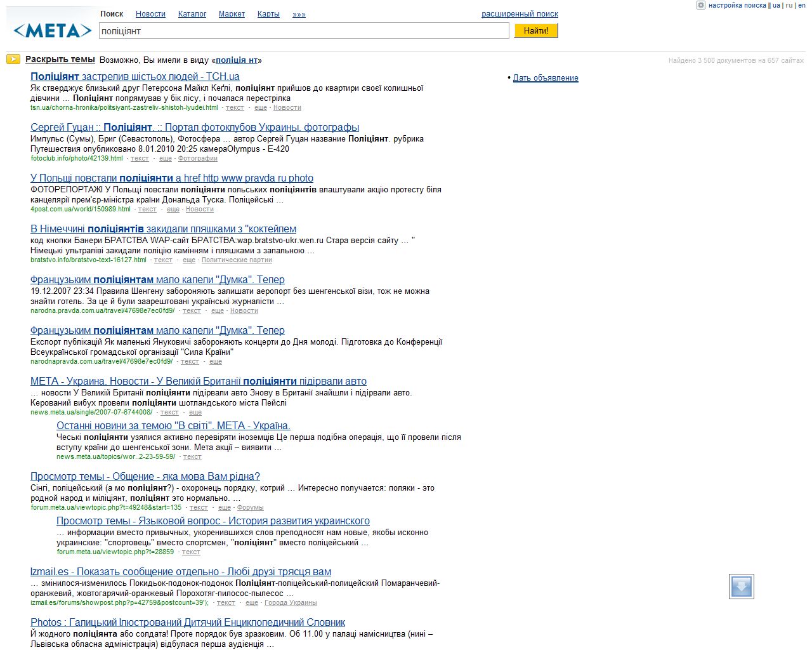Image resolution: width=812 pixels, height=650 pixels.
Task: Click the blue down-arrow scroll button
Action: point(741,587)
